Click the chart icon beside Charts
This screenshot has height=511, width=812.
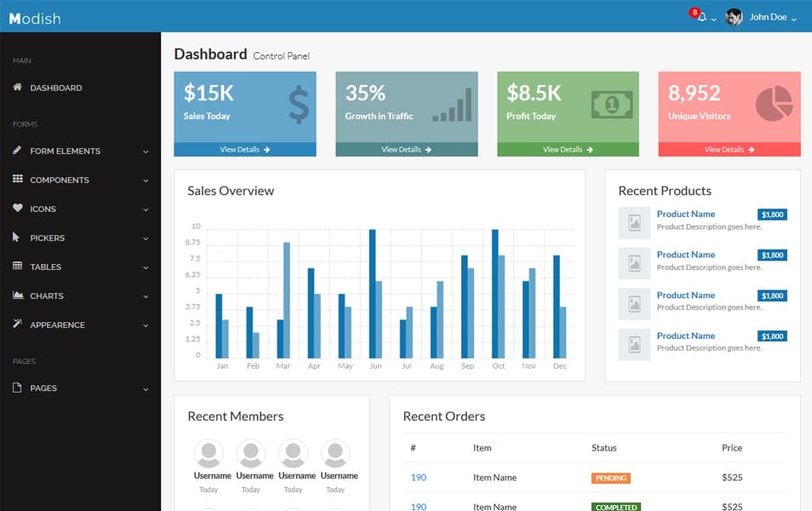coord(17,296)
